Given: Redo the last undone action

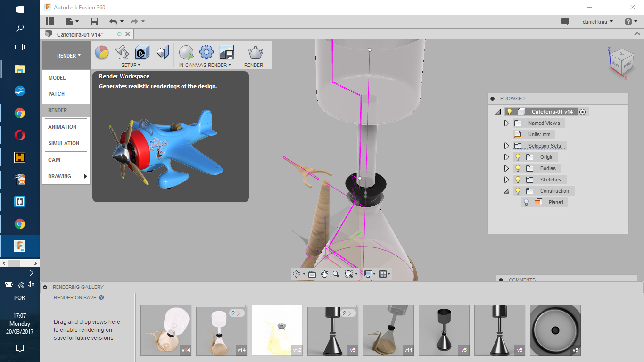Looking at the screenshot, I should point(134,21).
